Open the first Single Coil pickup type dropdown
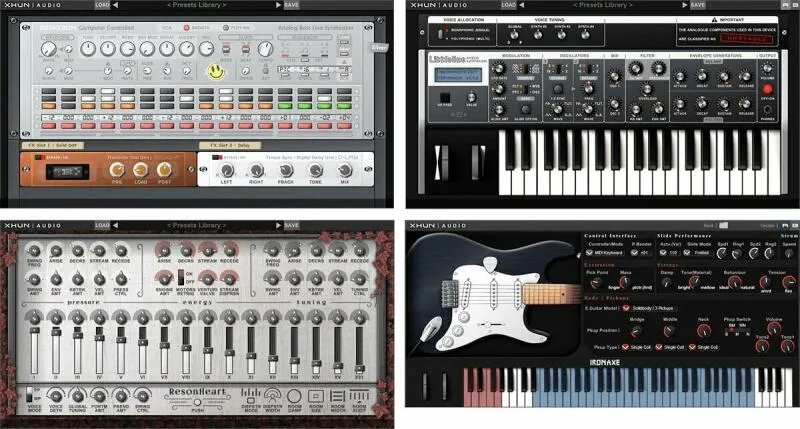The height and width of the screenshot is (429, 800). tap(637, 347)
